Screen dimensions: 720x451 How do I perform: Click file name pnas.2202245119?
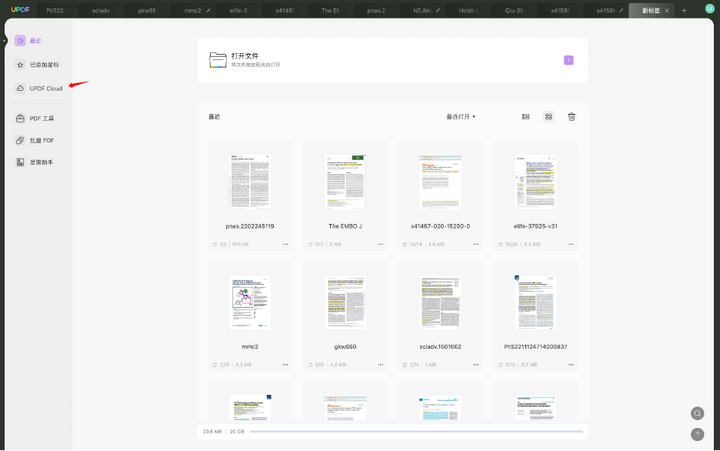250,226
